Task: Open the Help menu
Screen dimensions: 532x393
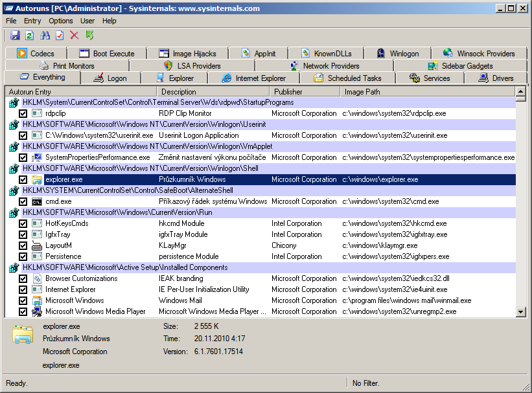Action: pyautogui.click(x=110, y=21)
